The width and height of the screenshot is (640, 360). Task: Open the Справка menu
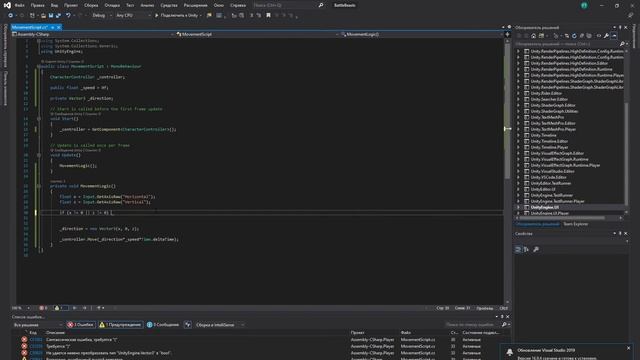[x=238, y=5]
